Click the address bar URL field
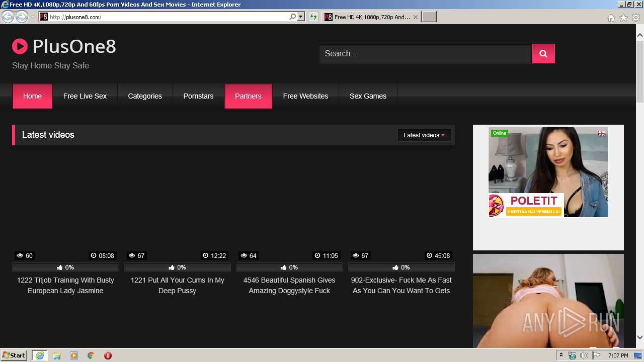The image size is (644, 362). (169, 17)
